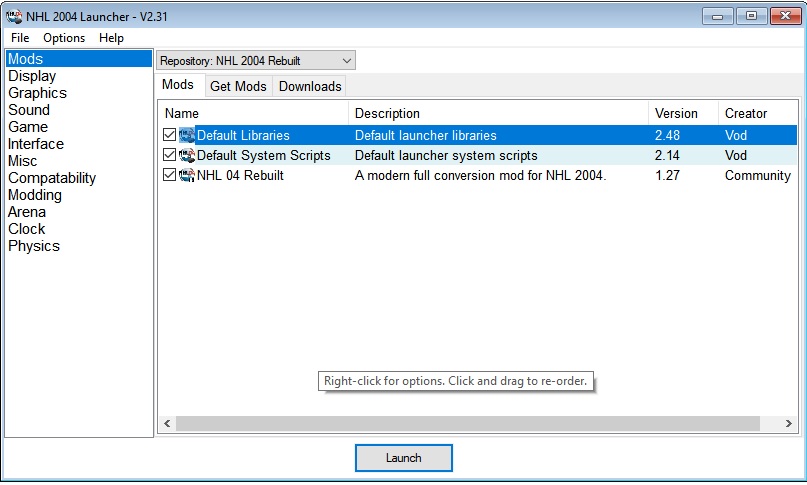Click 'A modern full conversion mod' description
This screenshot has width=807, height=485.
(x=480, y=176)
